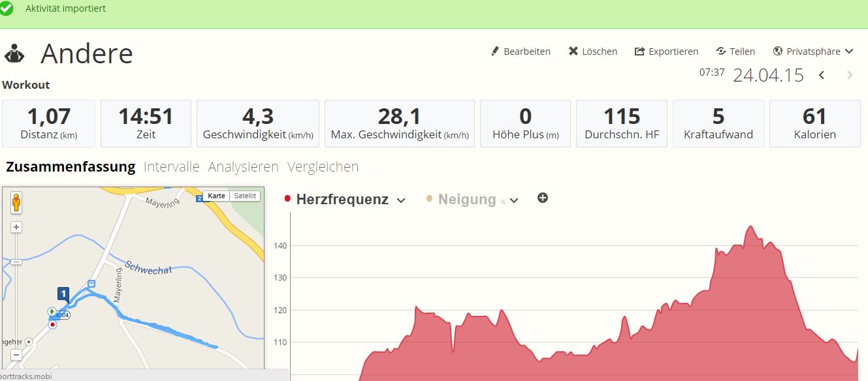Switch the map to Satellit view
This screenshot has width=868, height=381.
click(x=245, y=196)
